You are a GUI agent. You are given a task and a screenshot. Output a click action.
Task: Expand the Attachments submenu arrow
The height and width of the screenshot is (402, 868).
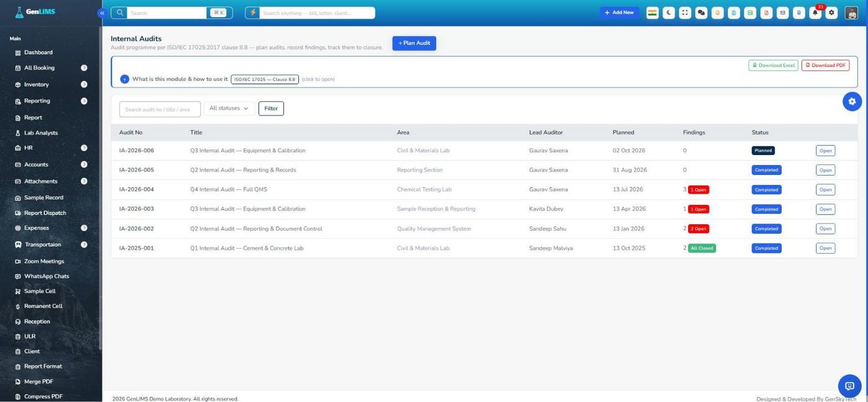pos(84,181)
